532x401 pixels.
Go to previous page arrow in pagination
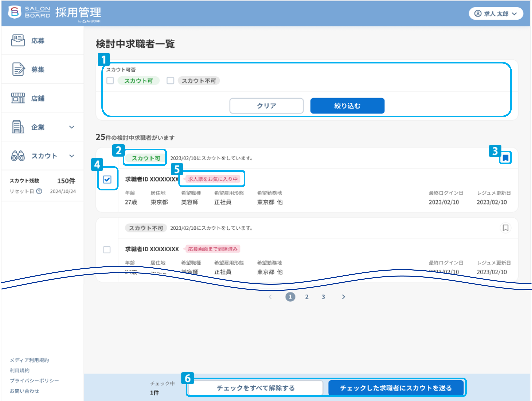point(270,297)
